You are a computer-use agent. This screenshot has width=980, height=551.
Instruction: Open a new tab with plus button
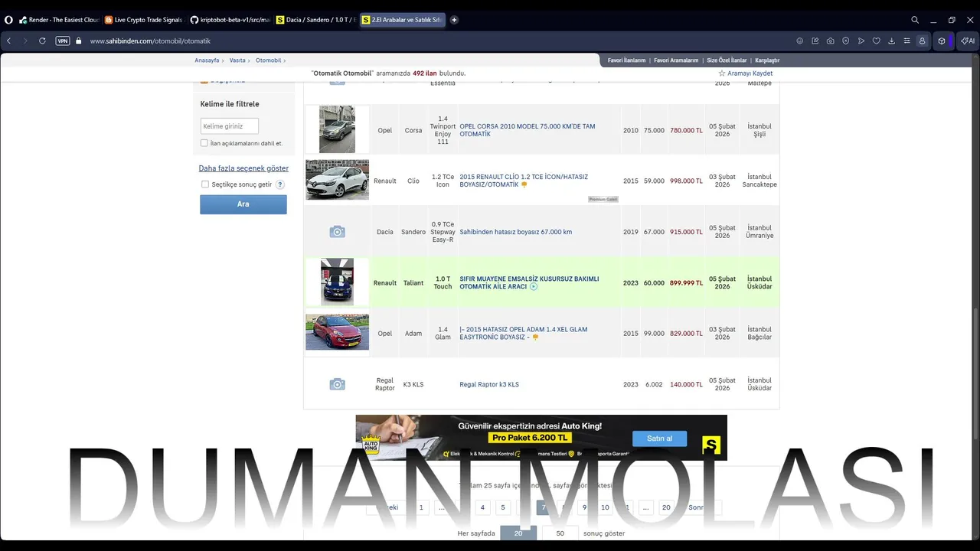pos(454,20)
